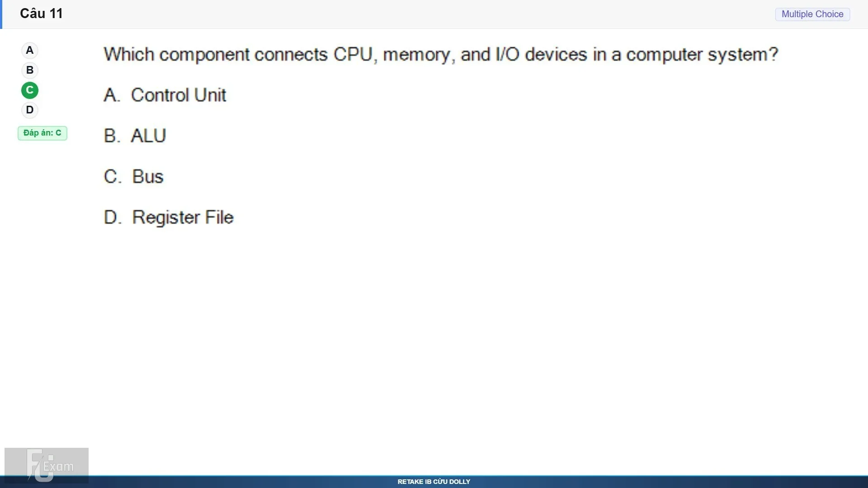The image size is (868, 488).
Task: Select answer circle A in sidebar
Action: click(x=30, y=50)
